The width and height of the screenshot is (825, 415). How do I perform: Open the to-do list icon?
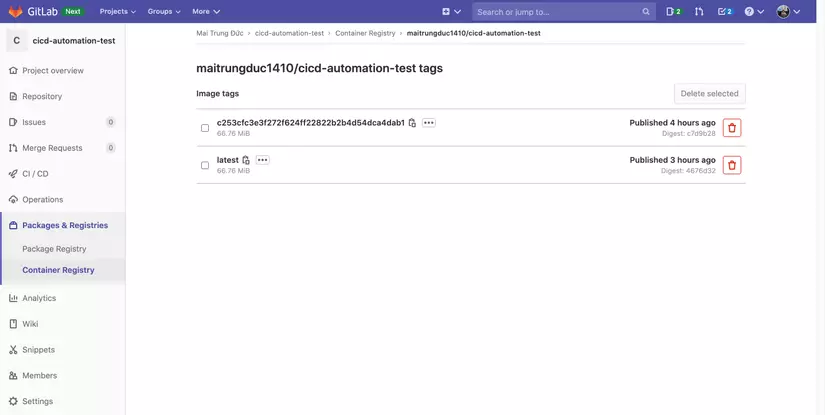tap(725, 12)
